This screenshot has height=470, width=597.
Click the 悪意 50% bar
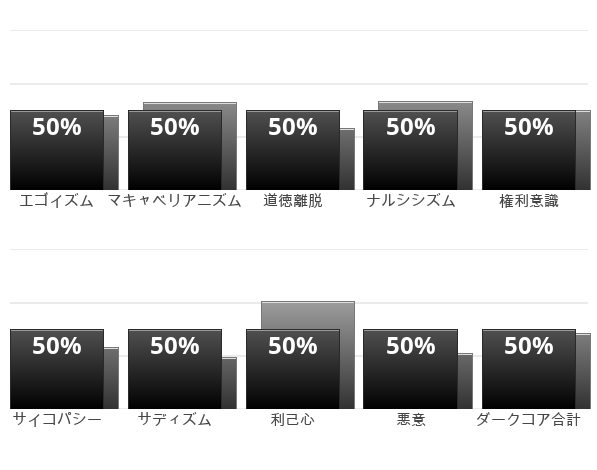410,369
